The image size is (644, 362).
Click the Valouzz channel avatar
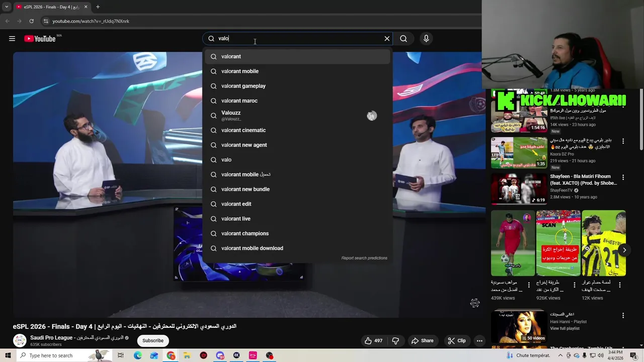(x=372, y=116)
